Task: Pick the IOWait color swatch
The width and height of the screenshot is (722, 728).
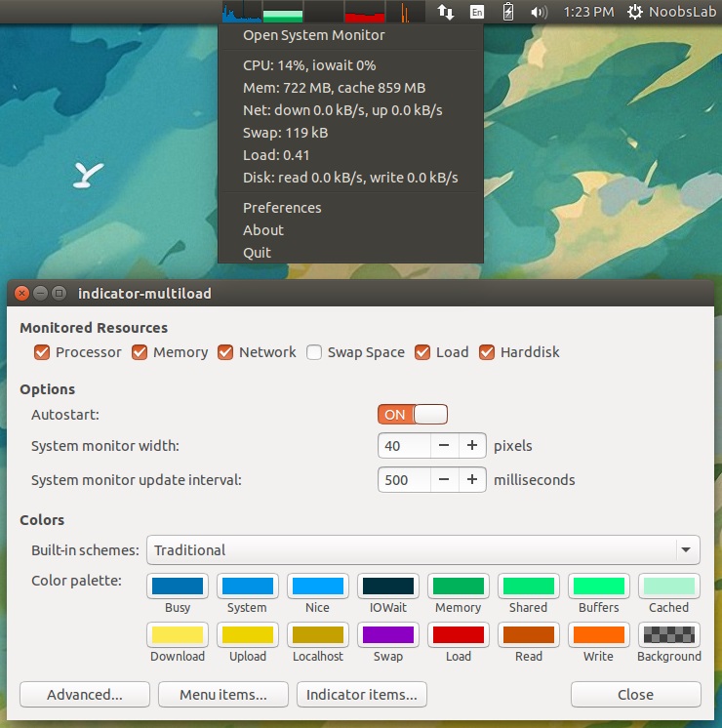Action: [388, 586]
